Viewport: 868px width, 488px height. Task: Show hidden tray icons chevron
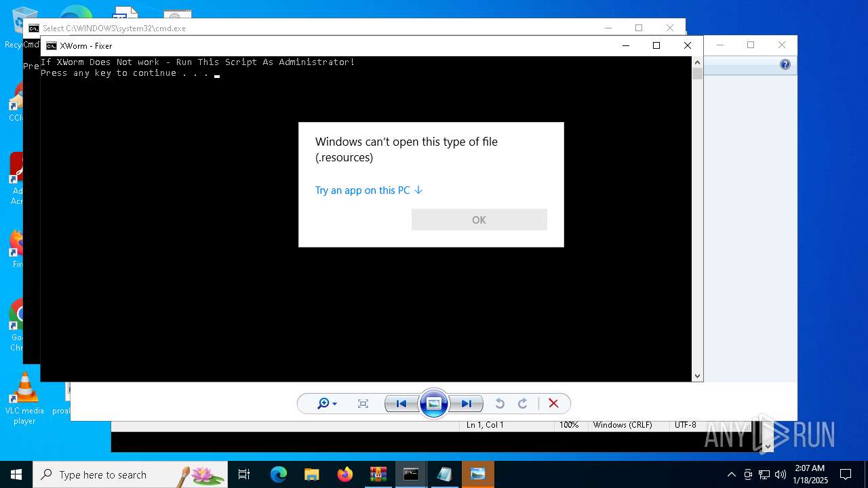pos(731,474)
